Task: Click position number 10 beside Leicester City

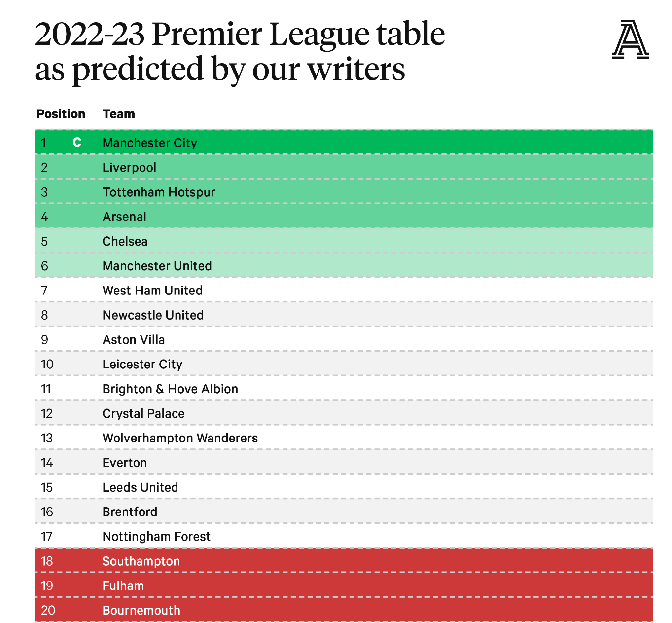Action: click(x=47, y=365)
